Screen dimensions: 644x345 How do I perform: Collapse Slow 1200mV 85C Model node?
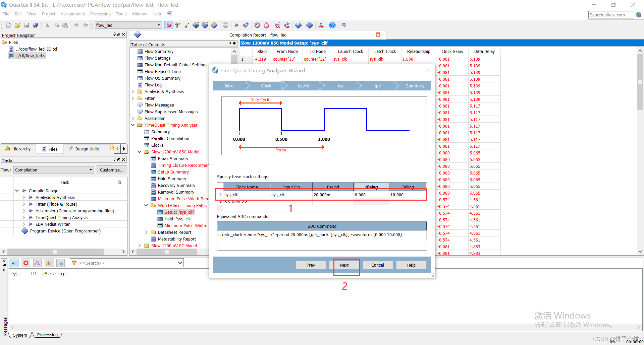[140, 152]
